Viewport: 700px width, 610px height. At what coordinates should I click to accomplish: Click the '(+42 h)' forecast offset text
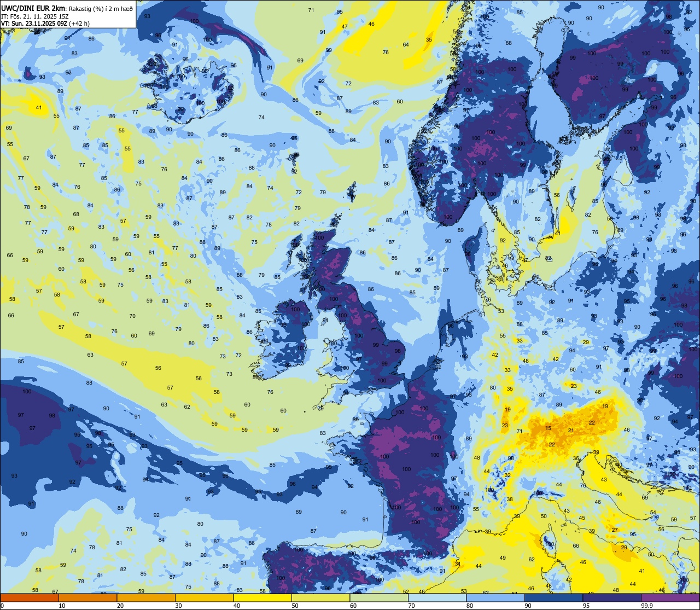coord(79,24)
